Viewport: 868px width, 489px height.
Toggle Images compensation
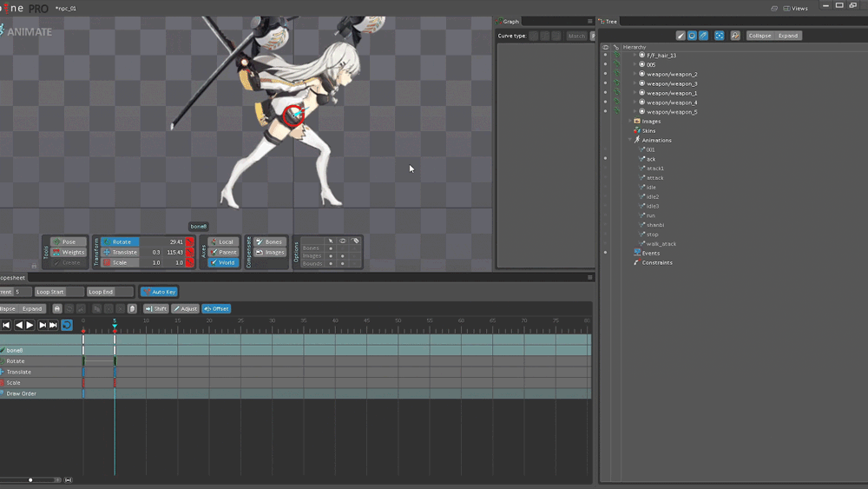pos(270,252)
